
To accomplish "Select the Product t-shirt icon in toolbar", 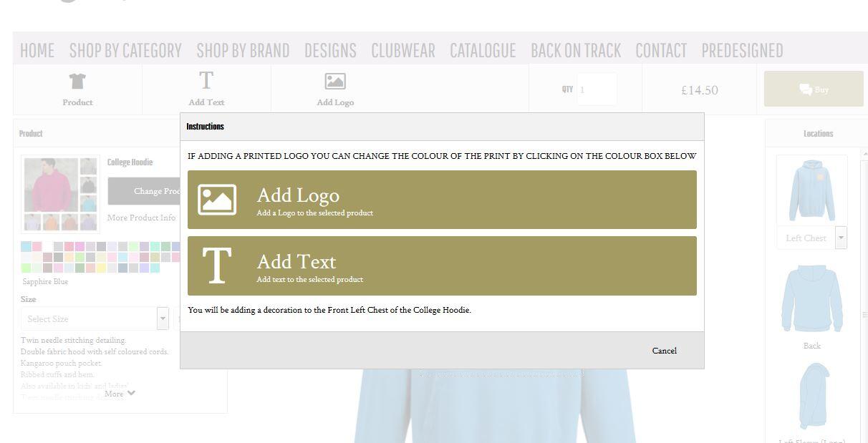I will tap(77, 82).
